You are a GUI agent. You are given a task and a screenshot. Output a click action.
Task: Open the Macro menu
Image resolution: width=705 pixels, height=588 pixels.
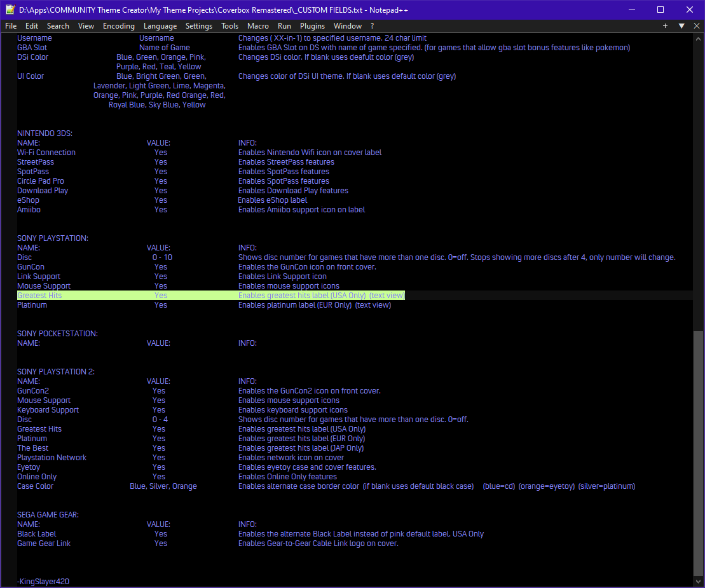point(258,26)
